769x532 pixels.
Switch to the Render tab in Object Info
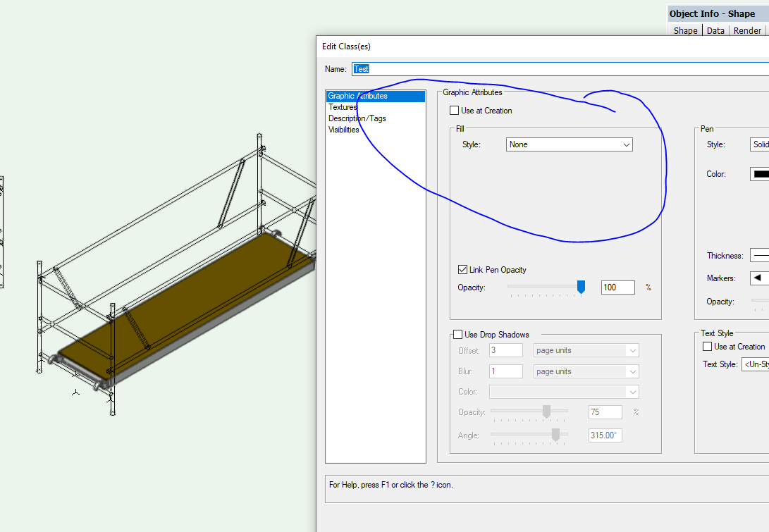pyautogui.click(x=747, y=30)
